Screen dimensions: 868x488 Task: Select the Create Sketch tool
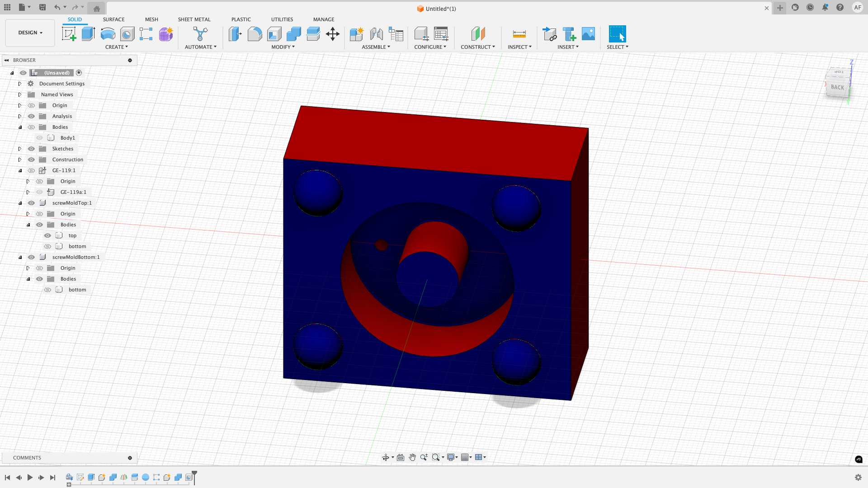coord(69,34)
